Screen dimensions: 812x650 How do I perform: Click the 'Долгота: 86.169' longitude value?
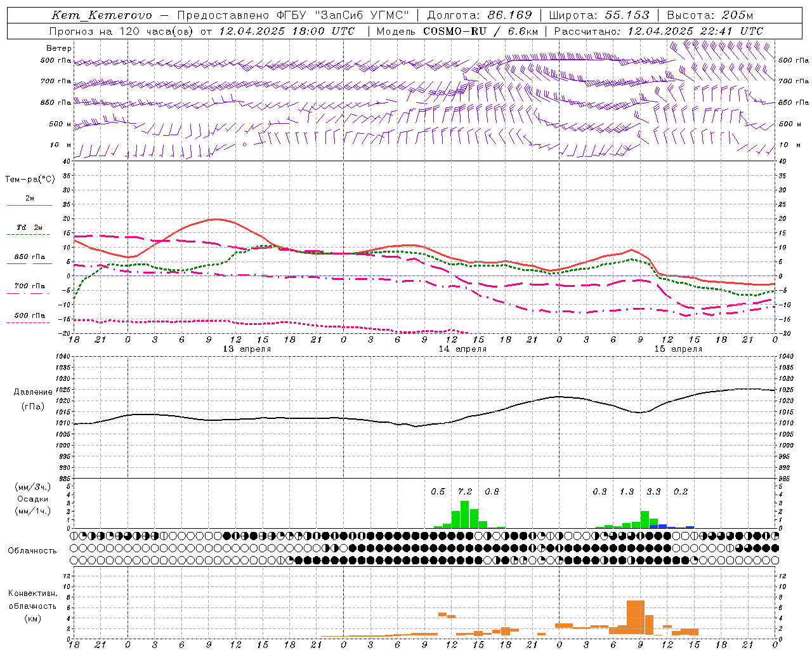click(x=480, y=15)
